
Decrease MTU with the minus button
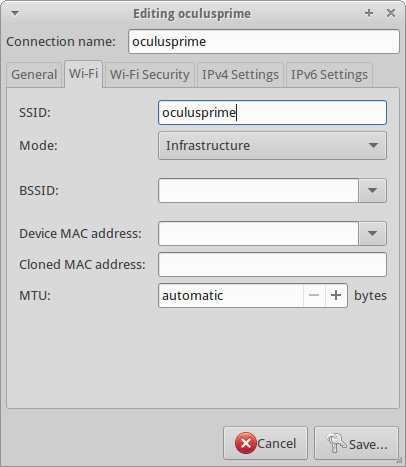(314, 295)
